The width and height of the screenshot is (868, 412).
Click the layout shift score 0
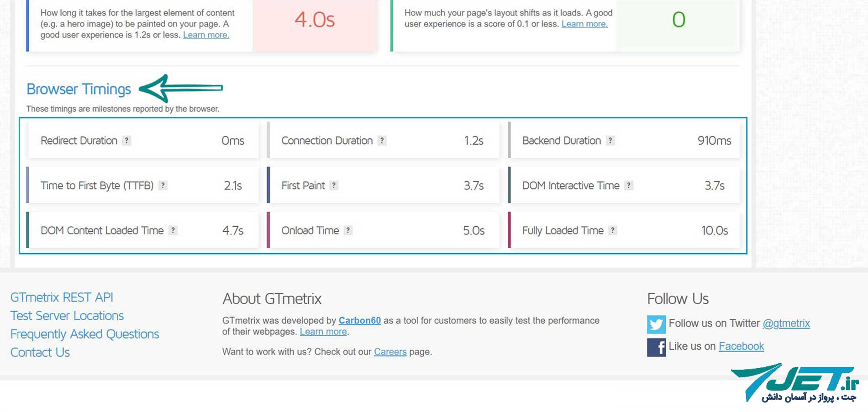679,20
